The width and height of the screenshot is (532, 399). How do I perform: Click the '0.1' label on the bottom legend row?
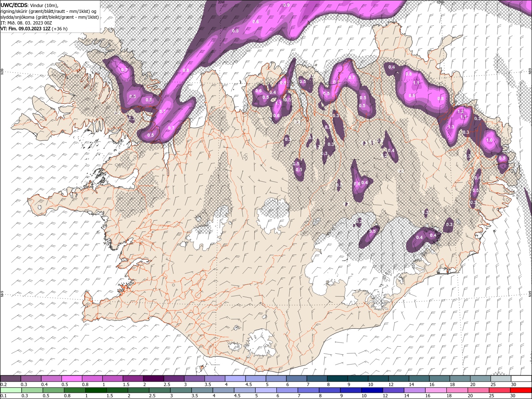[3, 396]
